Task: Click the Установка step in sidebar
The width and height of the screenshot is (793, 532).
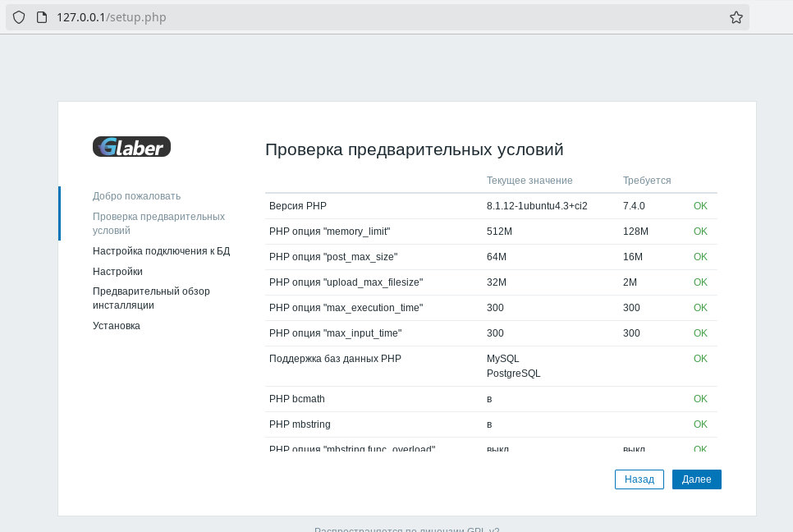Action: (x=116, y=326)
